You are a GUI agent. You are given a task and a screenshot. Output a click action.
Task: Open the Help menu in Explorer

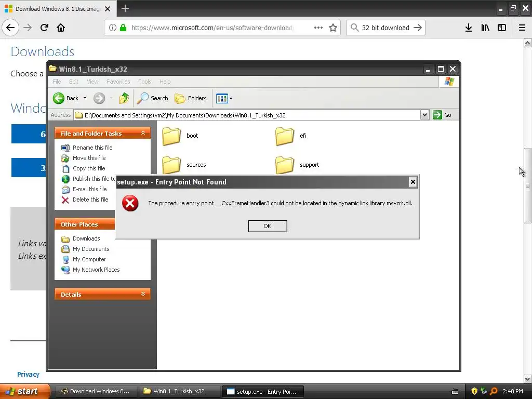[x=165, y=82]
